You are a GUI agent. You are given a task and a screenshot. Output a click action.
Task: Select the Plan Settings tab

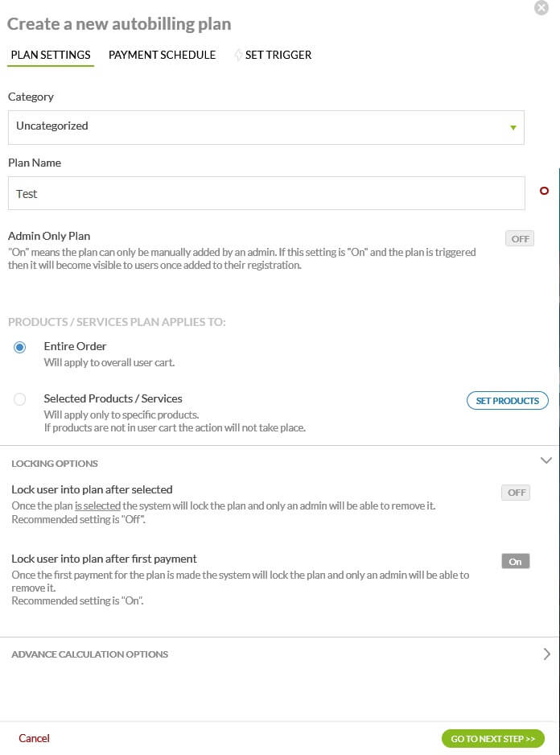tap(51, 55)
